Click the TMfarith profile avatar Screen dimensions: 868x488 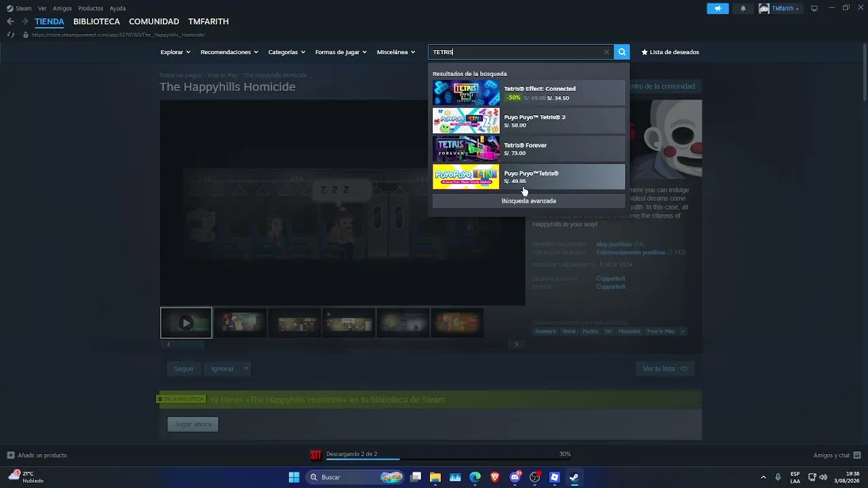pos(764,8)
